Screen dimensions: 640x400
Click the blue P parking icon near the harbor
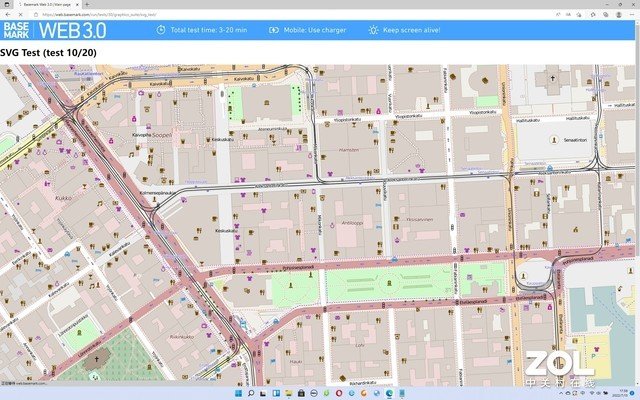[x=593, y=356]
